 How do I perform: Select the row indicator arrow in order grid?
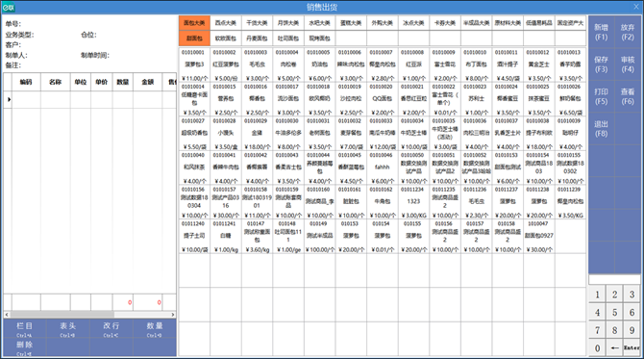[x=9, y=99]
